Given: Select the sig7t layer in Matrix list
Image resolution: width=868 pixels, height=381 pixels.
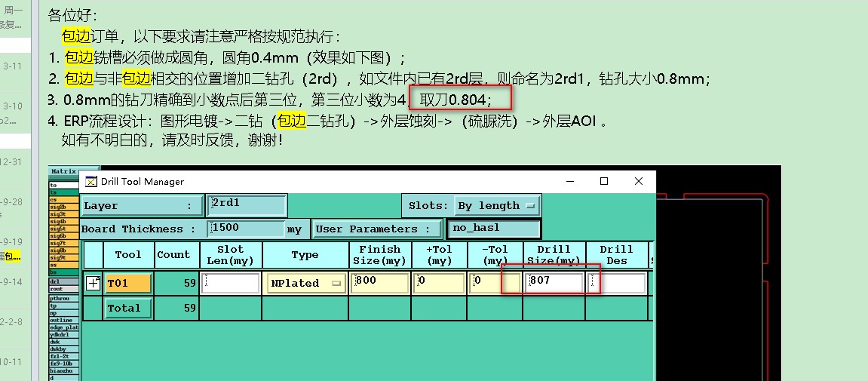Looking at the screenshot, I should click(63, 243).
